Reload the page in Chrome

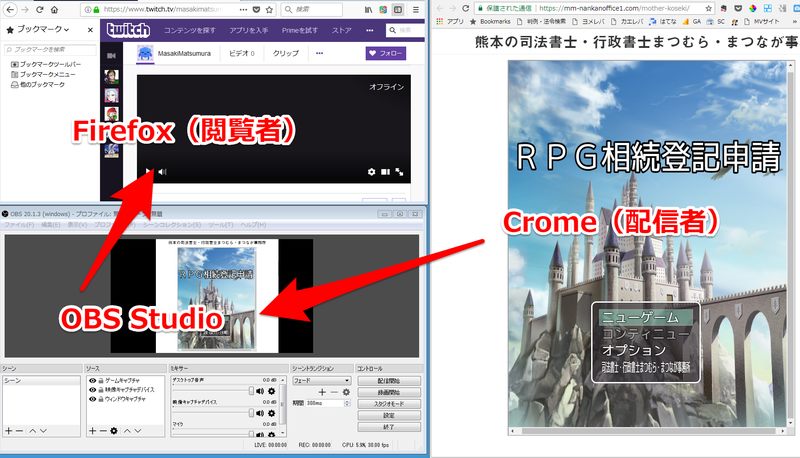coord(465,8)
